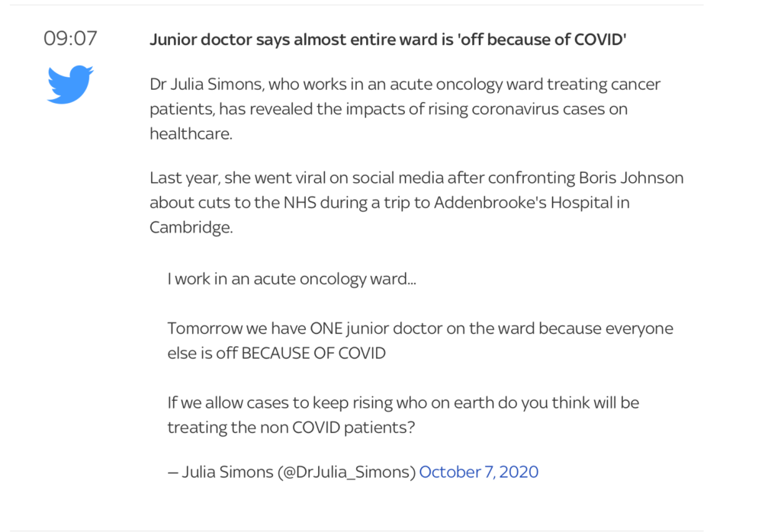Viewport: 781px width, 532px height.
Task: Click the word 'healthcare.' ending first paragraph
Action: pyautogui.click(x=191, y=134)
